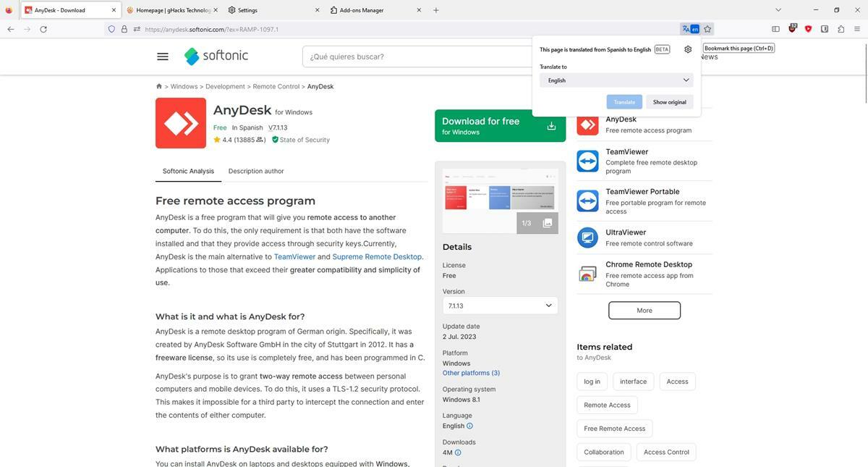Click the Softonic search field
This screenshot has width=868, height=467.
(x=417, y=56)
